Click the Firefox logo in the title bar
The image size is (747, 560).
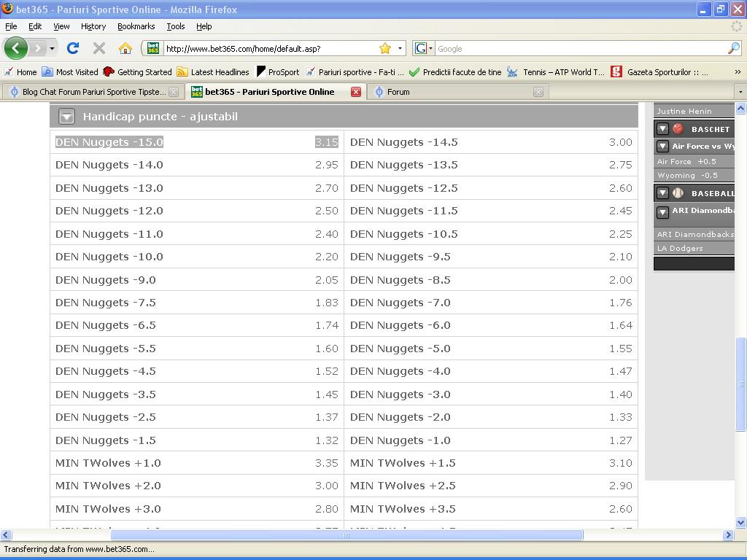[7, 9]
